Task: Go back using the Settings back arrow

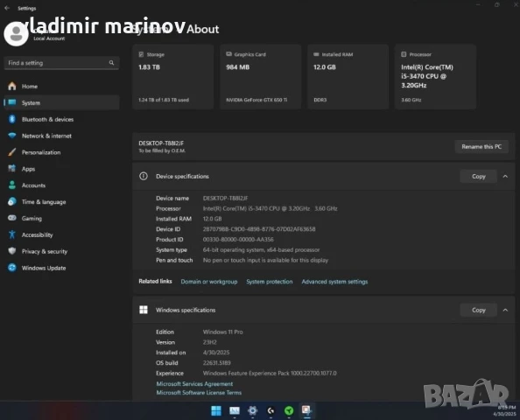Action: [x=7, y=8]
